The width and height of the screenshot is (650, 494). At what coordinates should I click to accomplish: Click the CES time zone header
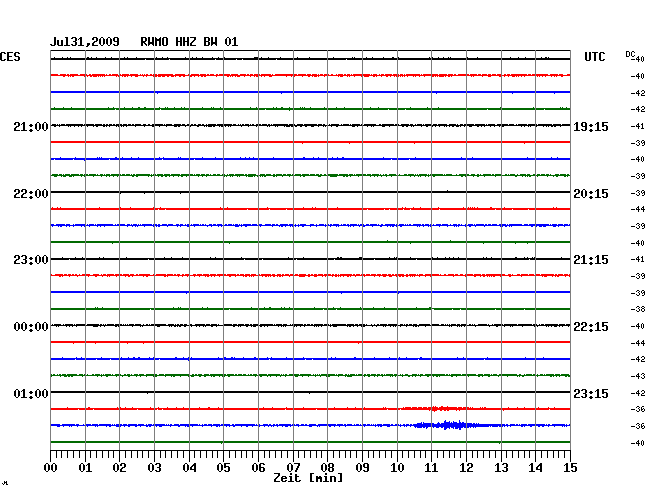coord(10,57)
